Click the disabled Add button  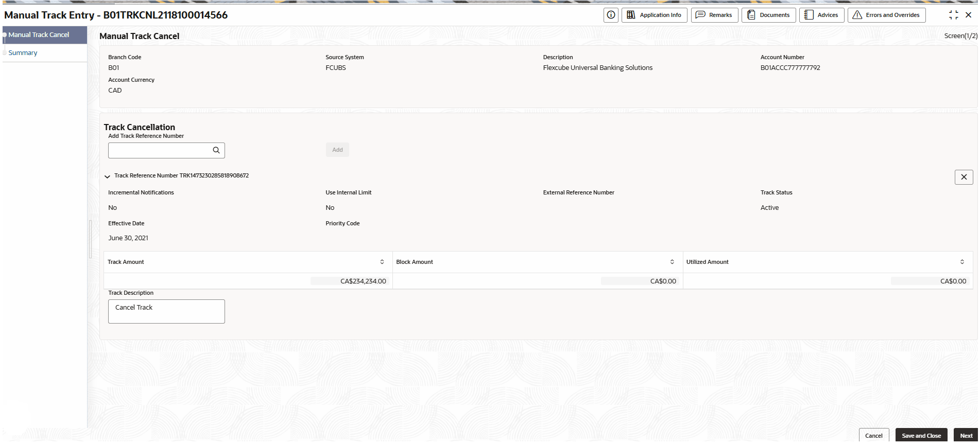pos(337,150)
